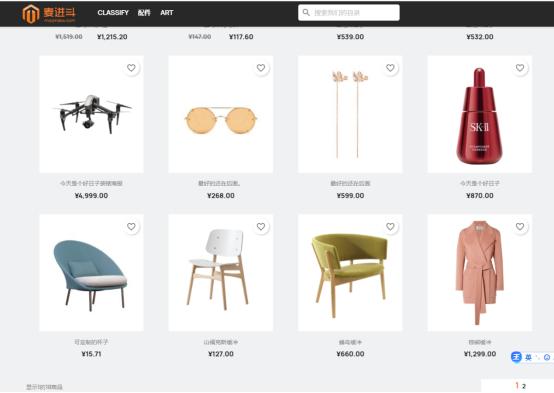Open the drone product image
This screenshot has width=554, height=393.
(x=92, y=114)
